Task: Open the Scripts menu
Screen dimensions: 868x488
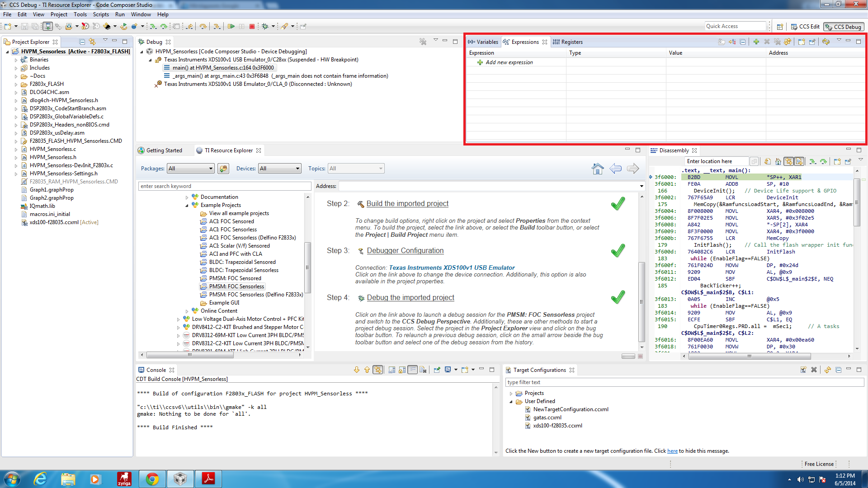Action: (x=101, y=14)
